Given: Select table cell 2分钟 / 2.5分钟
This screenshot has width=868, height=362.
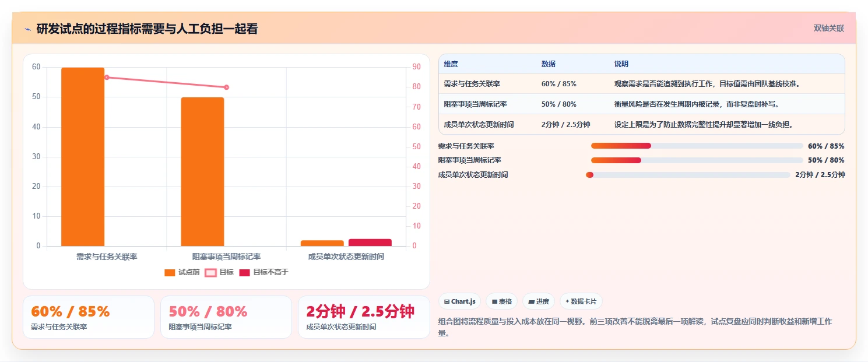Looking at the screenshot, I should pyautogui.click(x=566, y=124).
